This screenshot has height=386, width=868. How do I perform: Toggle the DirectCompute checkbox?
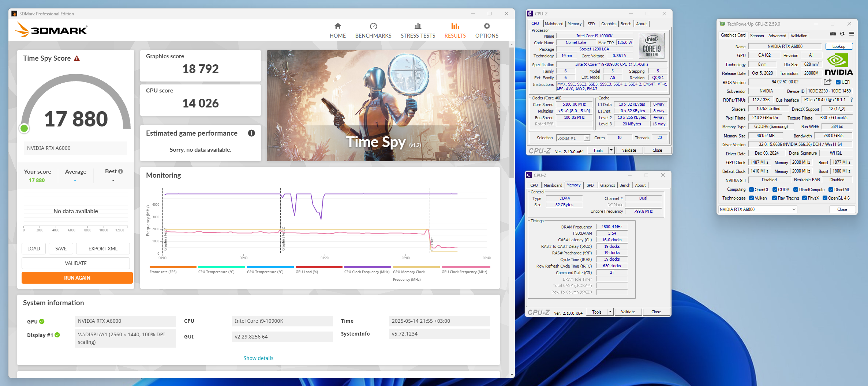coord(796,190)
